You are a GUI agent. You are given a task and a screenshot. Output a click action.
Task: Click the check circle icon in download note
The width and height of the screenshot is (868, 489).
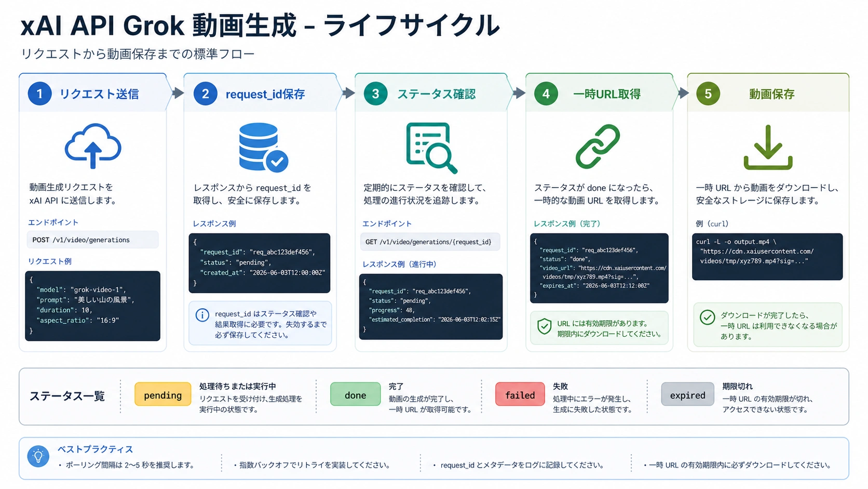coord(707,317)
